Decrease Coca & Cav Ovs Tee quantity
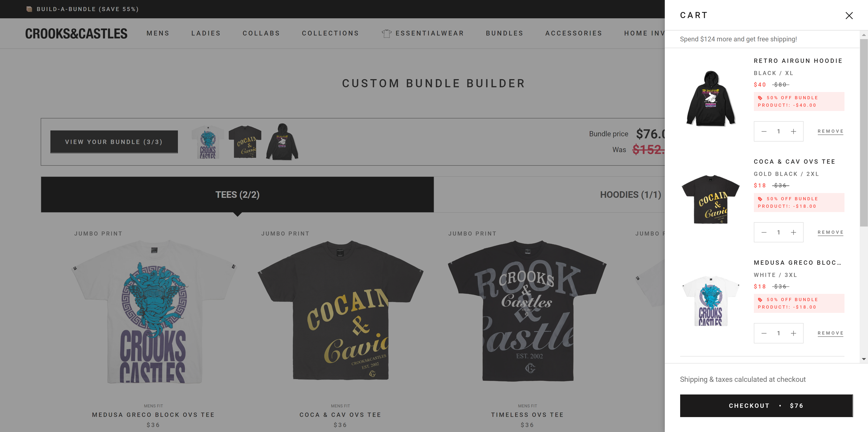868x432 pixels. click(764, 233)
